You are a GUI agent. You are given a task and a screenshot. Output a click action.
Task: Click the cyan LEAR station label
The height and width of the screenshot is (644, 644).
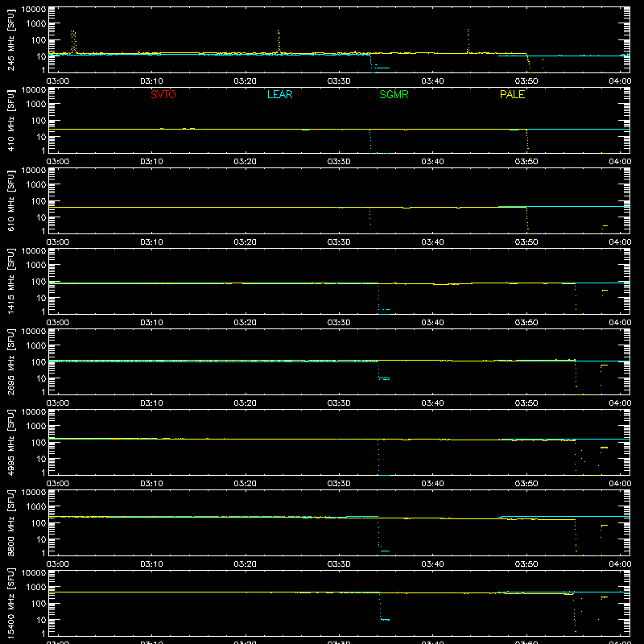tap(279, 94)
